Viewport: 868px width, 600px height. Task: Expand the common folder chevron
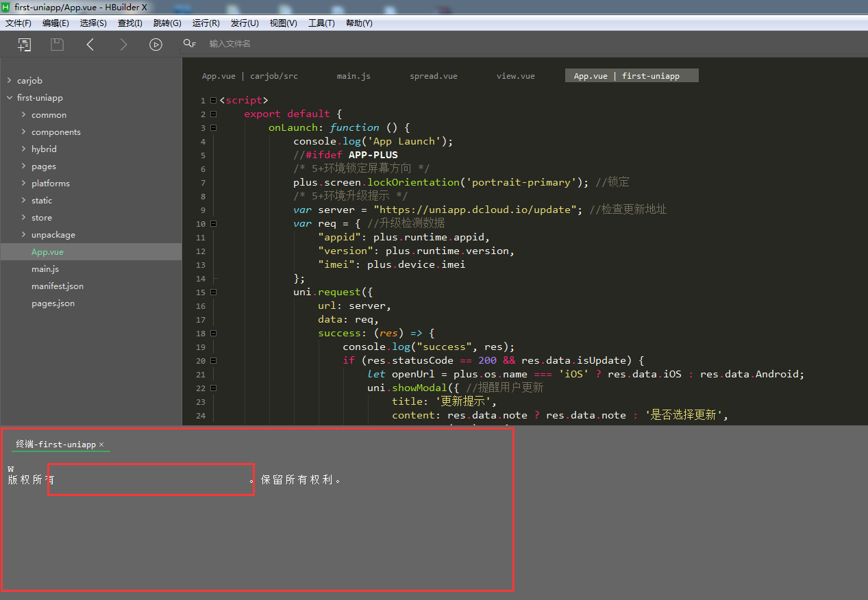(23, 115)
